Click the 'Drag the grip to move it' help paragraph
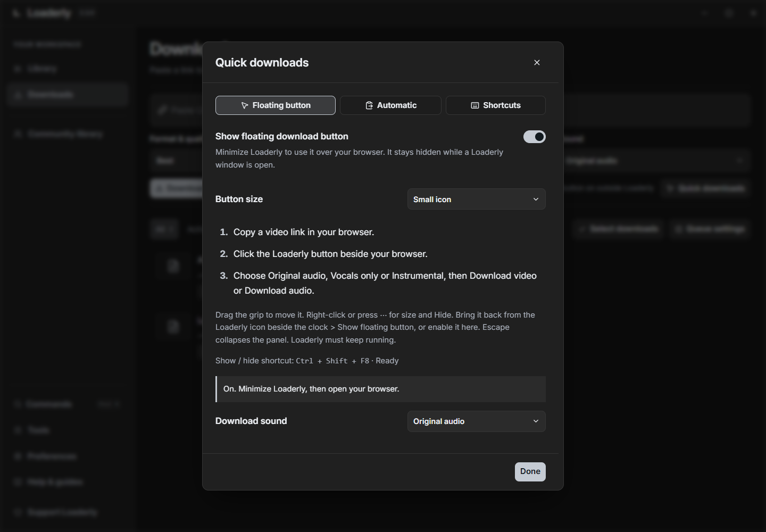This screenshot has width=766, height=532. pyautogui.click(x=375, y=327)
